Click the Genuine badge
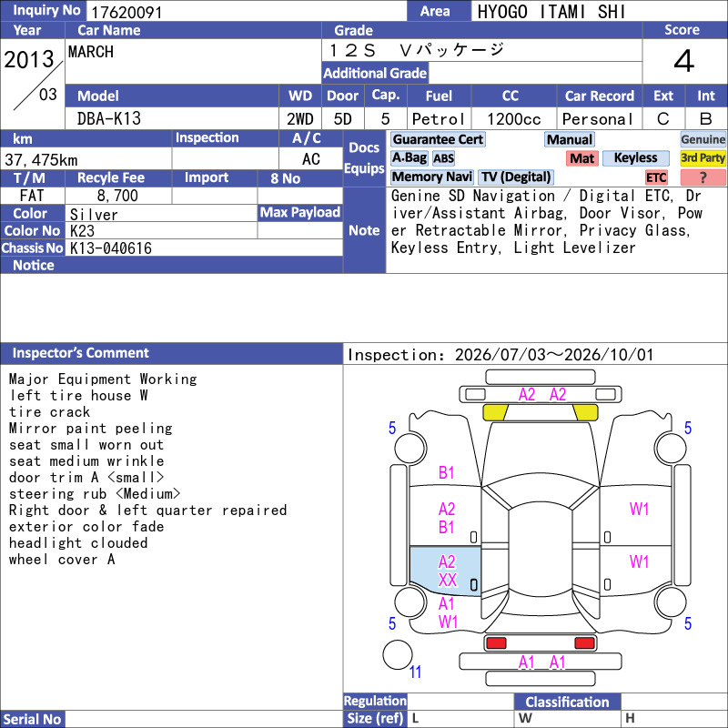This screenshot has height=728, width=728. click(x=703, y=139)
